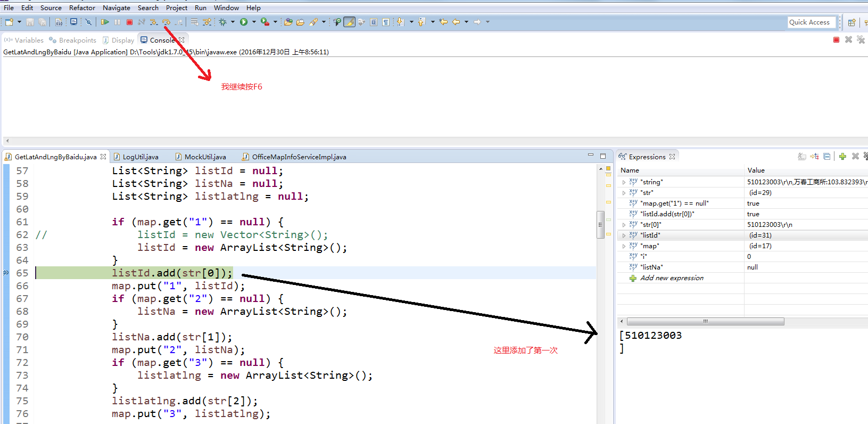Close the GetLatAndLngByBaidu.java tab
868x424 pixels.
103,157
